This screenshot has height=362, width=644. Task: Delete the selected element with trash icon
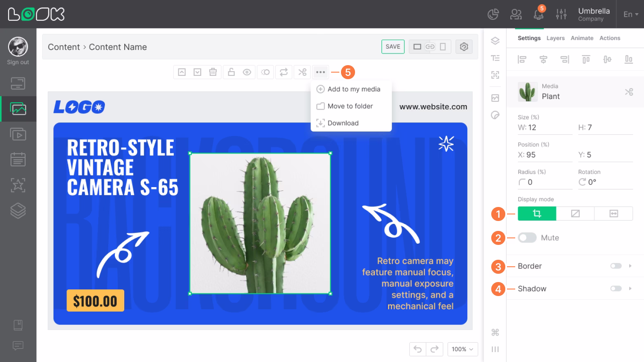coord(213,72)
